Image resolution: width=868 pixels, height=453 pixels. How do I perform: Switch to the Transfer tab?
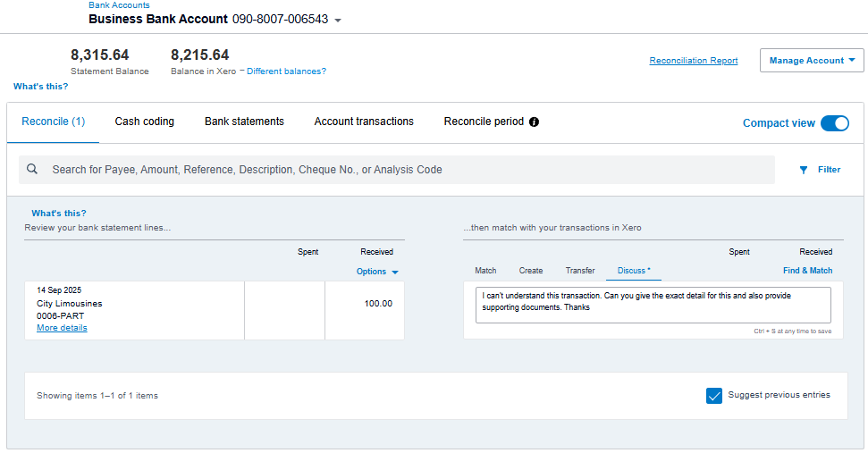coord(580,271)
